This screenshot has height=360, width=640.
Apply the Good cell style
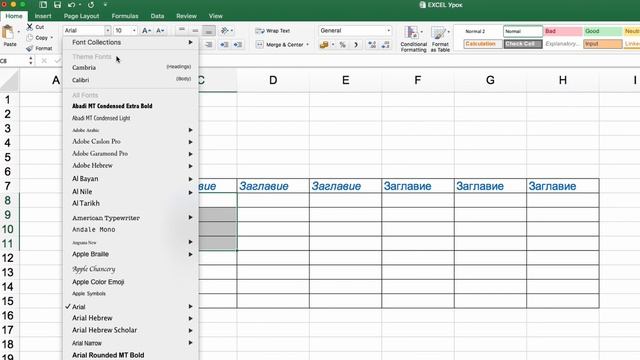602,31
